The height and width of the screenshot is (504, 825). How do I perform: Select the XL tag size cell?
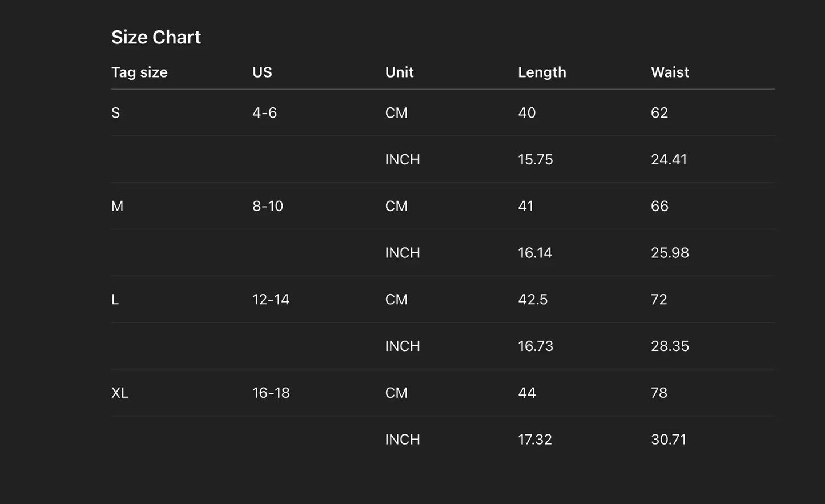[120, 393]
